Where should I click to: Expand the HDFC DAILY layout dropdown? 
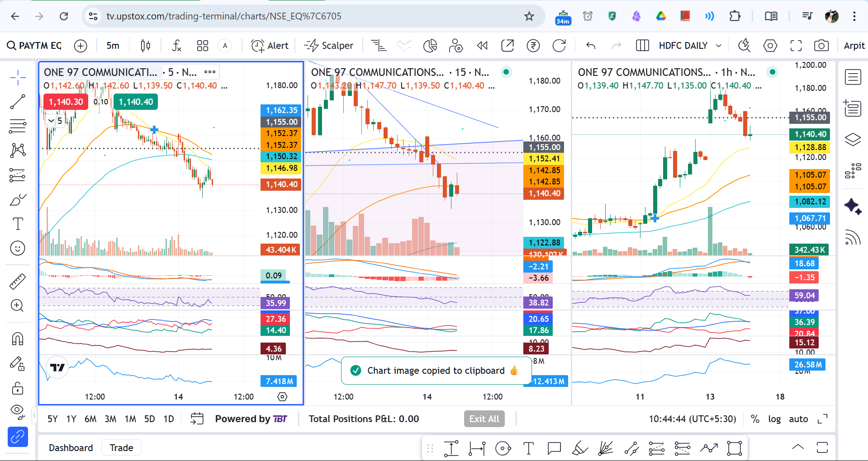[x=718, y=46]
